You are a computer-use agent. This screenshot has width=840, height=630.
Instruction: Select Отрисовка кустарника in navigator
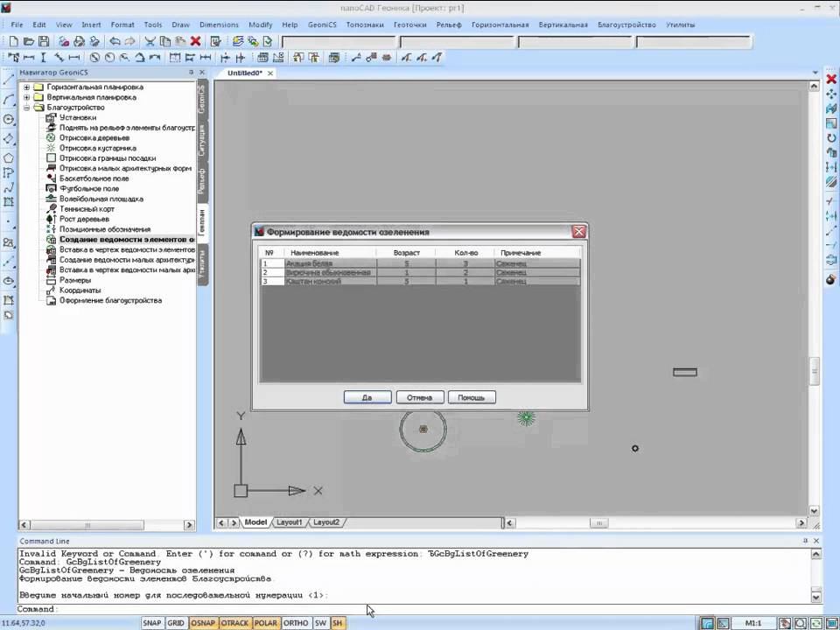97,148
